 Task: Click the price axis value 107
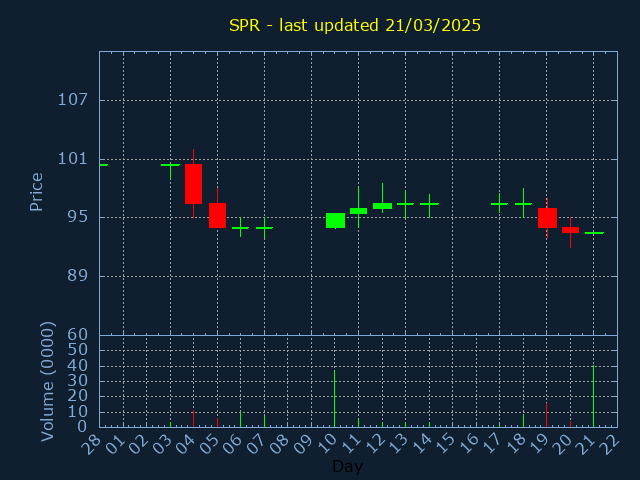(x=73, y=100)
